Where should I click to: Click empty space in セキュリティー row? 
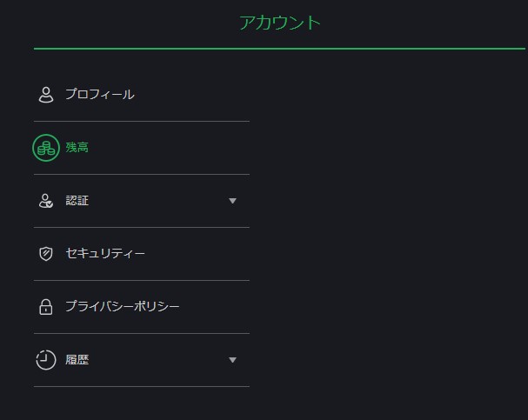pos(197,254)
